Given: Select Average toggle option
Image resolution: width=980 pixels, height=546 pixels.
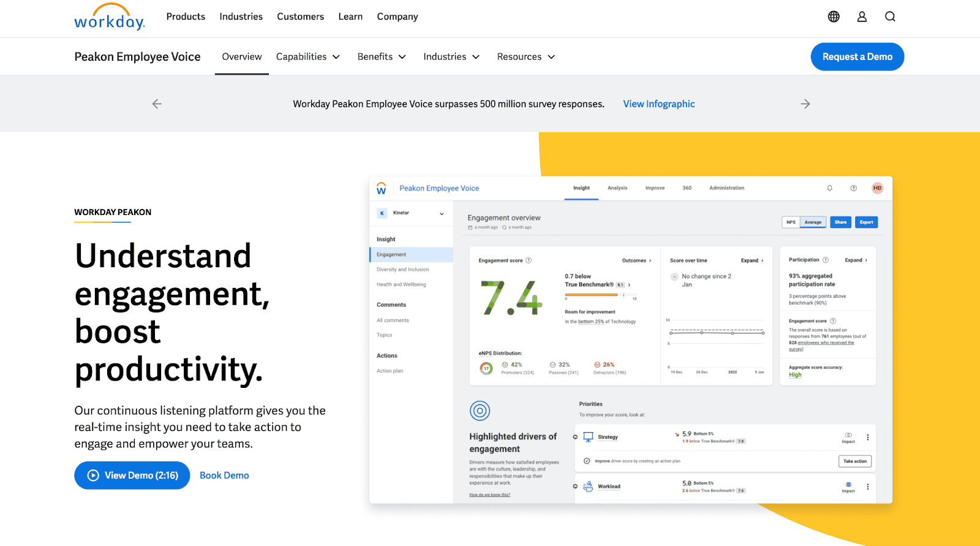Looking at the screenshot, I should [813, 222].
